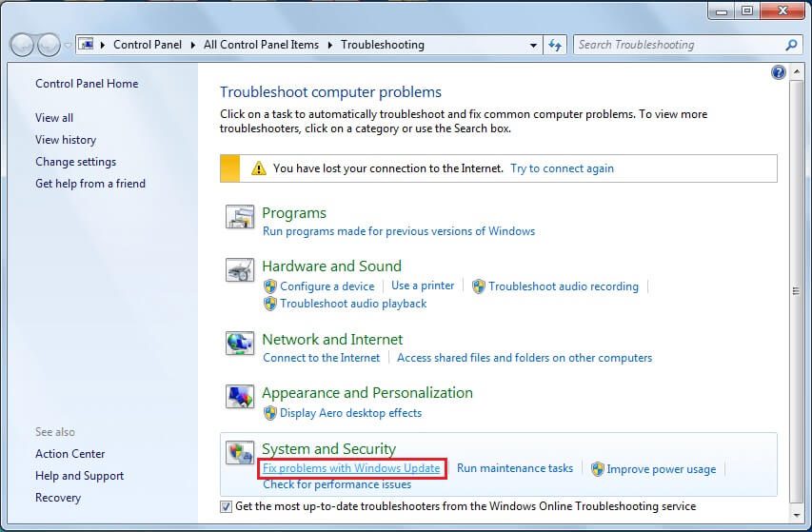This screenshot has height=532, width=812.
Task: Click the scrollbar up arrow
Action: [x=796, y=72]
